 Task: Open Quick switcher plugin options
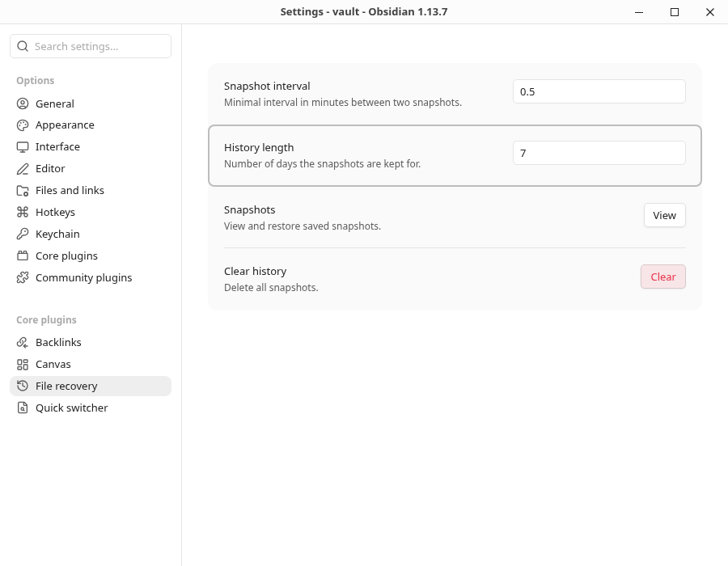tap(91, 408)
